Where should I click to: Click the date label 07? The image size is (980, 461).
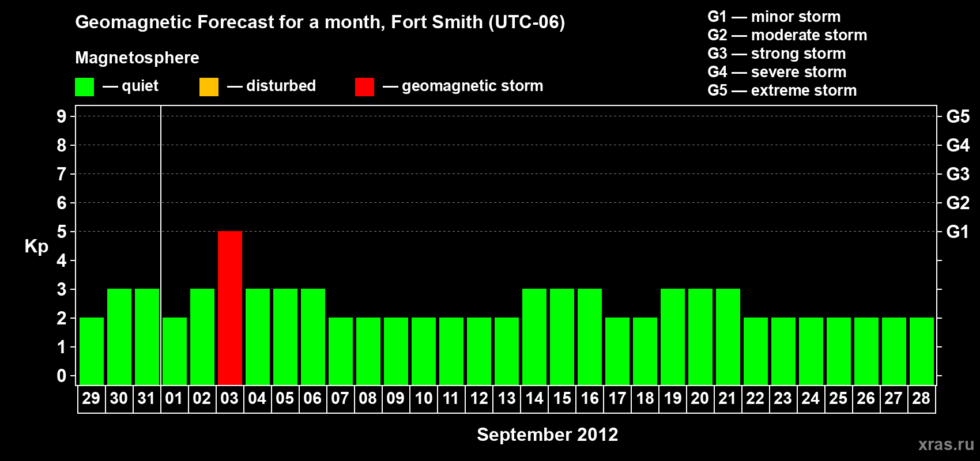[x=340, y=398]
